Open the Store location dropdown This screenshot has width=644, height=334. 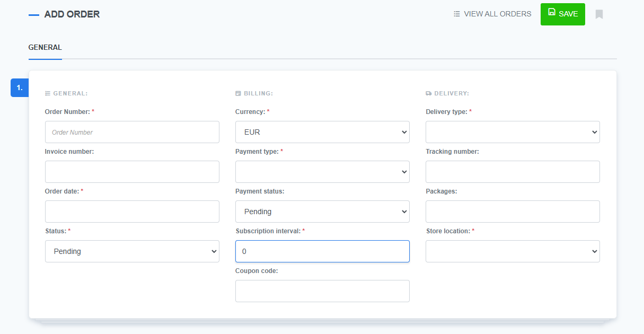513,251
